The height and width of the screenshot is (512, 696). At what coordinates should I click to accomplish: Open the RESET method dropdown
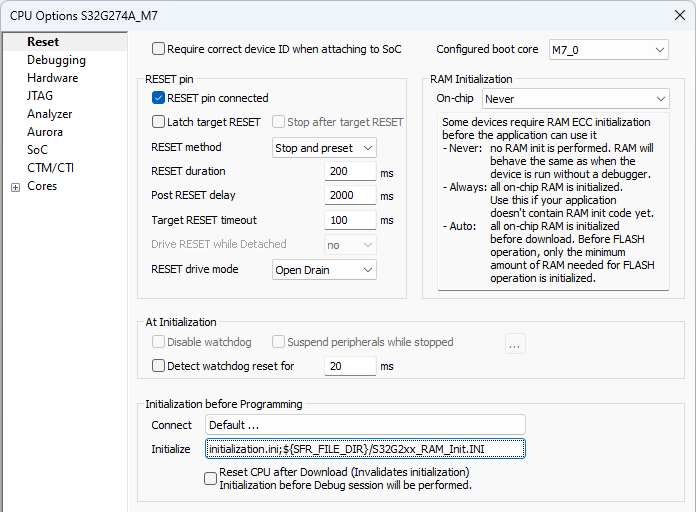point(324,148)
